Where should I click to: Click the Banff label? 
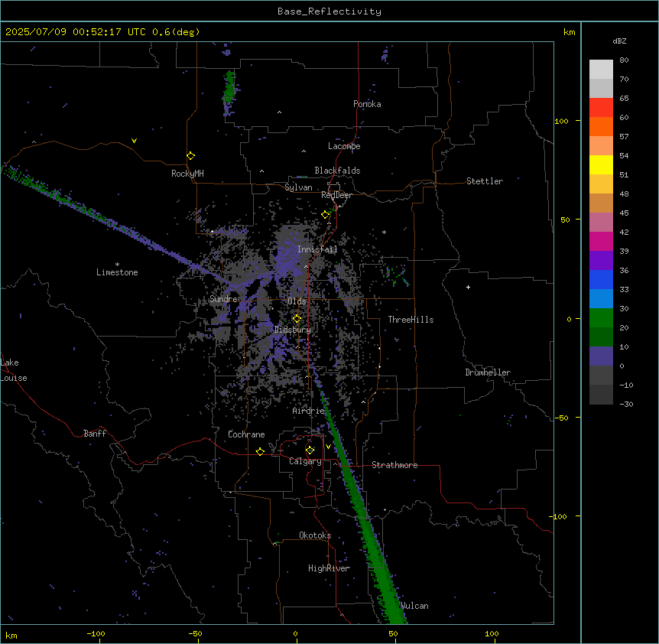tap(95, 434)
